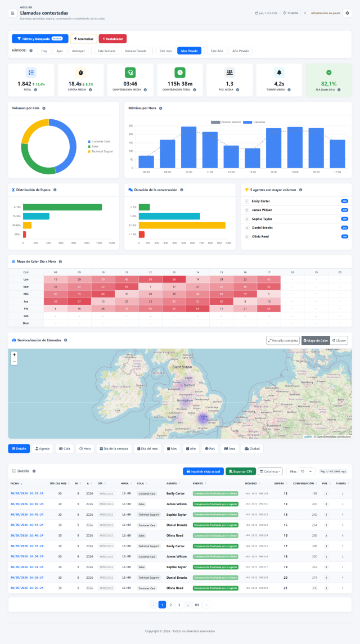Open the 30/09/2026 16:52:24 call link
Screen dimensions: 360x644
click(x=26, y=493)
